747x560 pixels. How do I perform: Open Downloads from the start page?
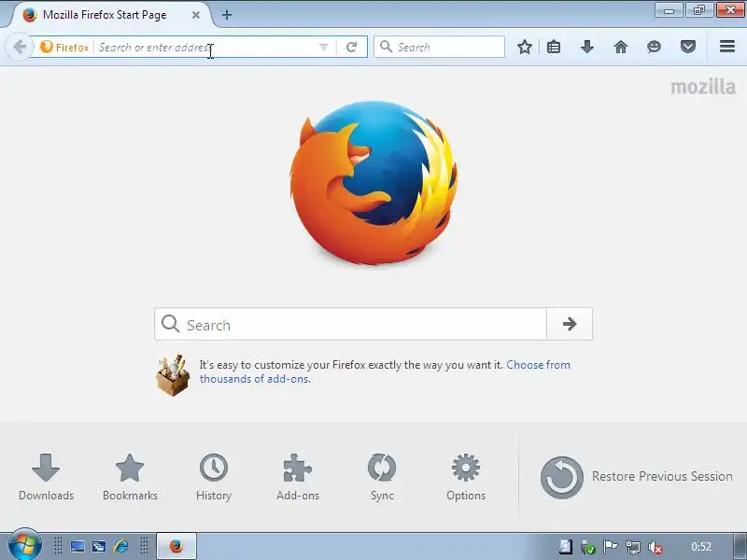point(46,477)
